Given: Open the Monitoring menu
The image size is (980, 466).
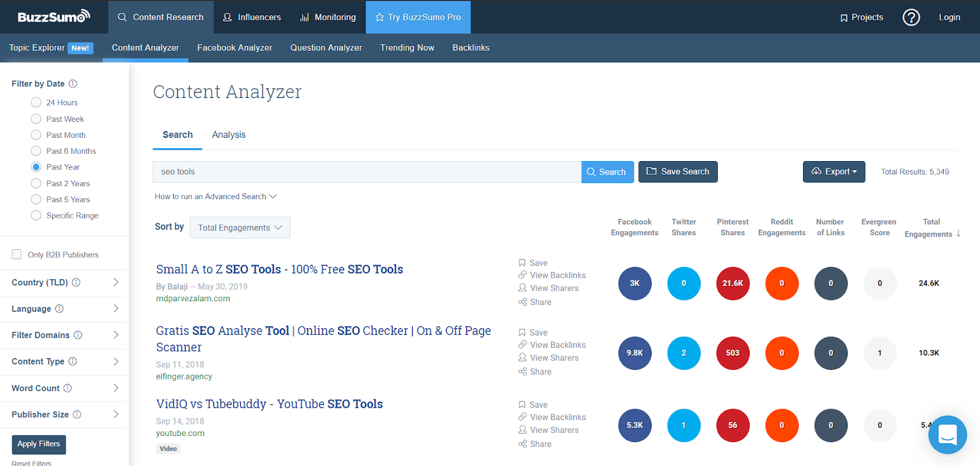Looking at the screenshot, I should point(328,17).
